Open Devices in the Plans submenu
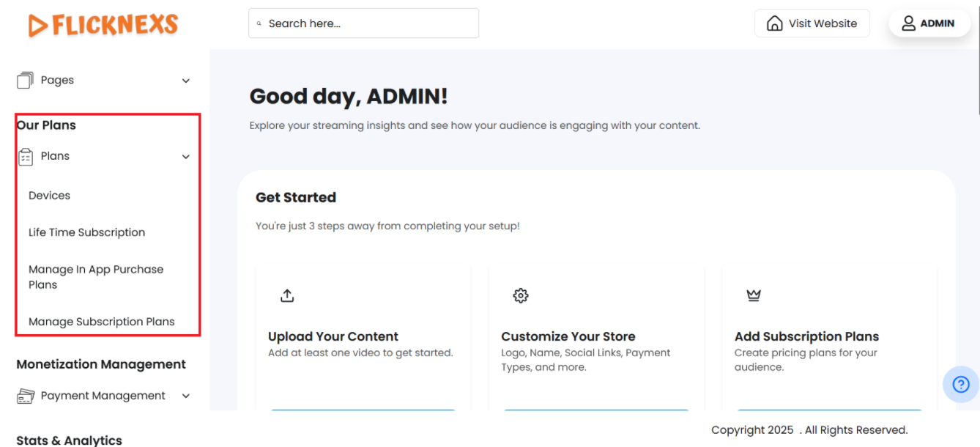This screenshot has height=447, width=980. pos(50,196)
